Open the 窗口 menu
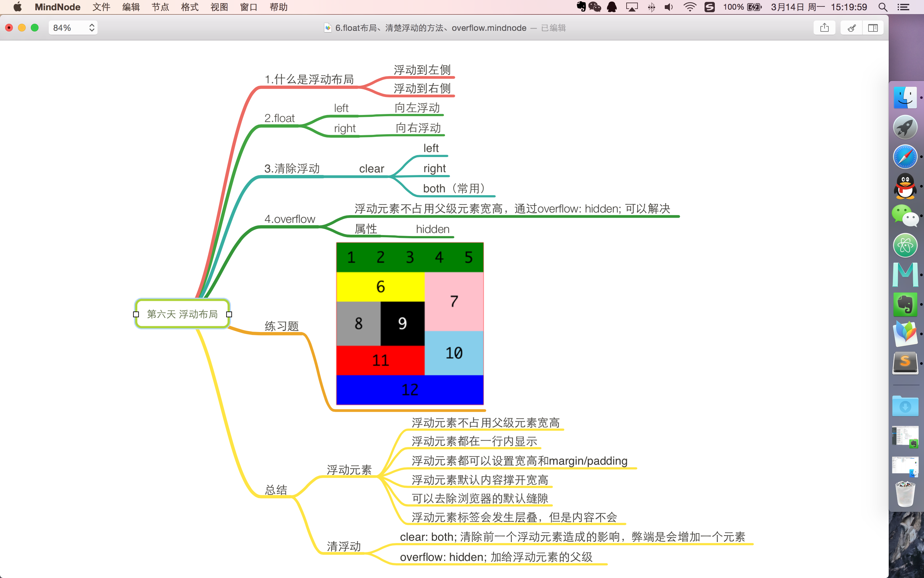This screenshot has height=578, width=924. click(x=249, y=7)
